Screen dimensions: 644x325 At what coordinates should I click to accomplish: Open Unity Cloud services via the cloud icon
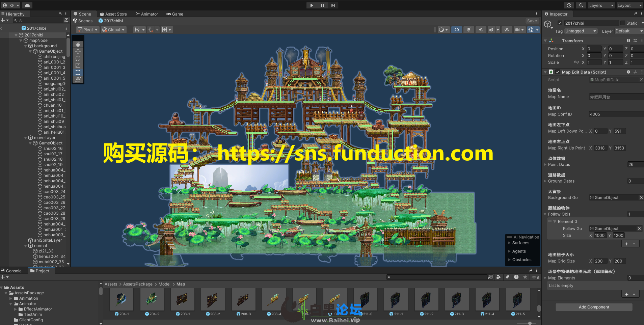tap(27, 5)
